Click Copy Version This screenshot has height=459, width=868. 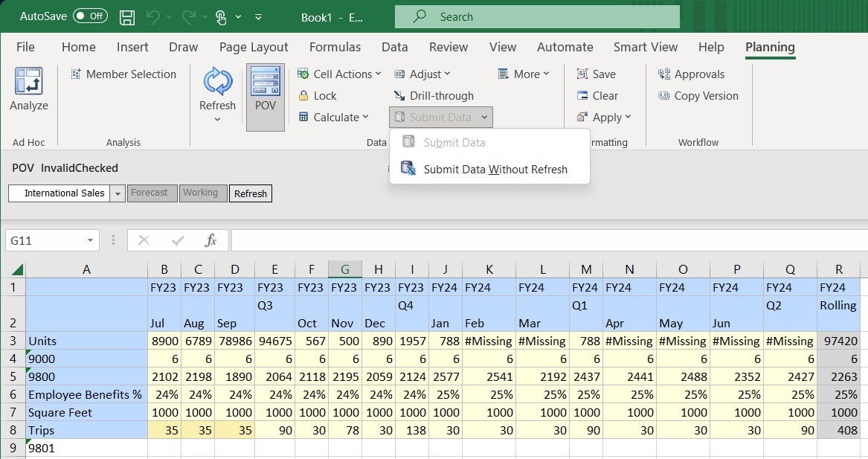698,96
